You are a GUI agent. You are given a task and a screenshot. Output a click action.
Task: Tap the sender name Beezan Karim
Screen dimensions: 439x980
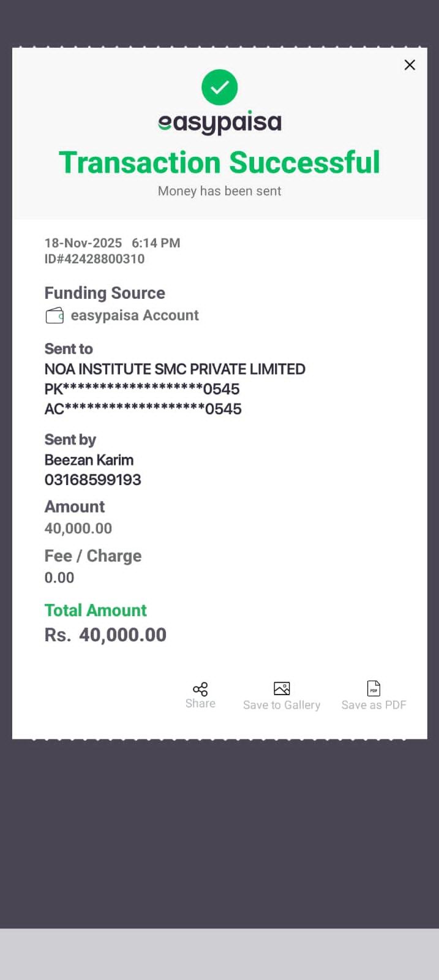(x=89, y=460)
